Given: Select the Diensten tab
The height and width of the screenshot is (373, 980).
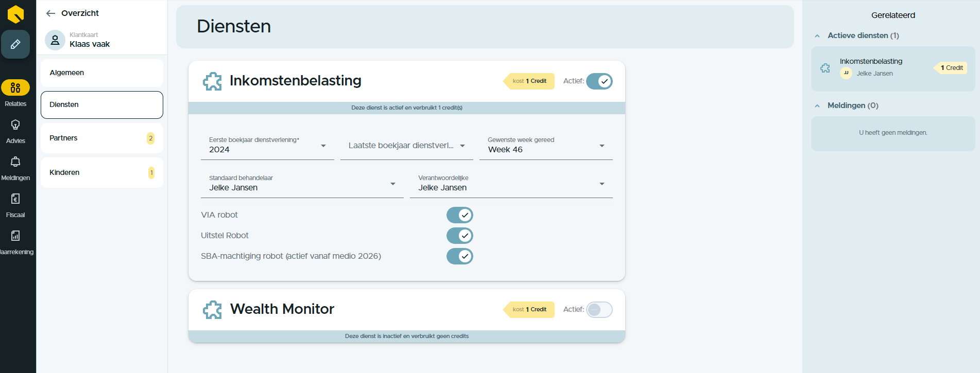Looking at the screenshot, I should [x=102, y=105].
